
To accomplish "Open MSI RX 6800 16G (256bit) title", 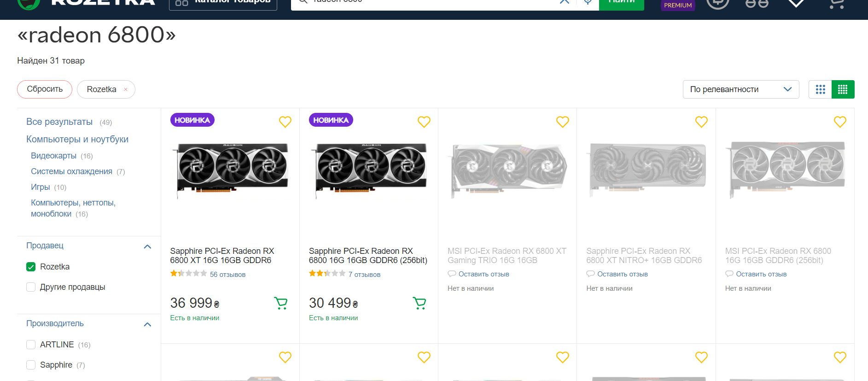I will [x=778, y=256].
